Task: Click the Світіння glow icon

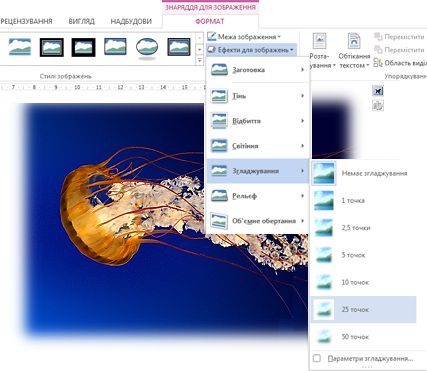Action: tap(219, 146)
